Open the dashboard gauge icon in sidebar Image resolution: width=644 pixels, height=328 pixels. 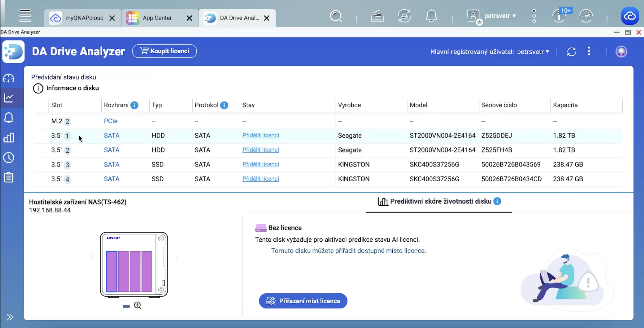(x=9, y=78)
